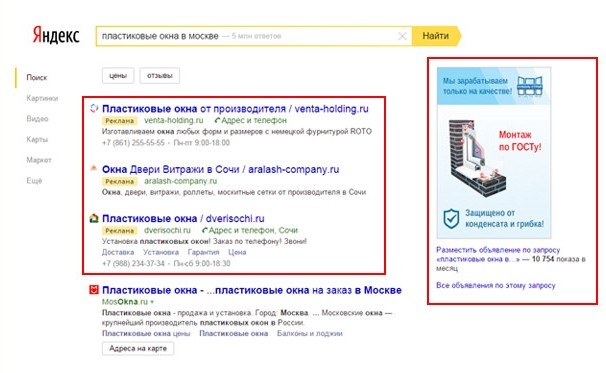Click the dverisochi.ru house favicon
Screen dimensions: 606x373
[x=94, y=218]
